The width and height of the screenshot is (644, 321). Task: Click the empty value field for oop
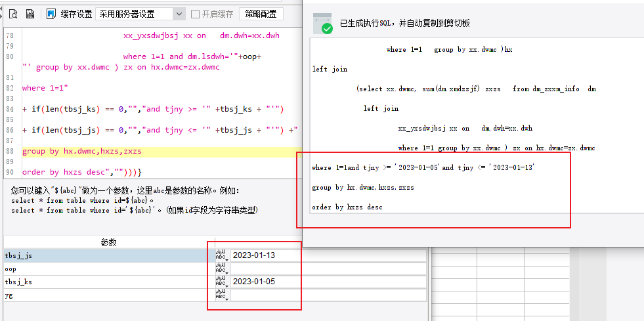click(x=328, y=269)
